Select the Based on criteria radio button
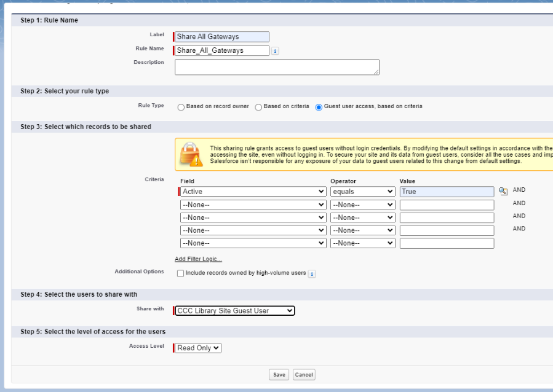 [x=258, y=107]
